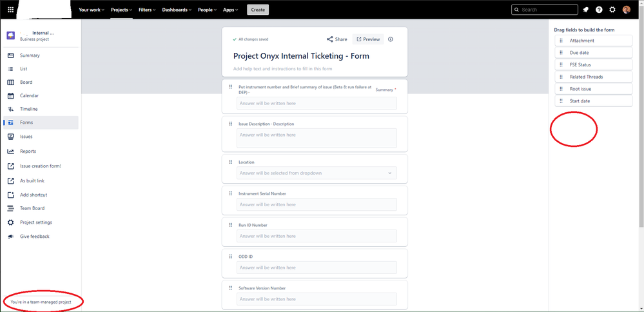The height and width of the screenshot is (312, 644).
Task: Open the As built link shortcut
Action: click(41, 180)
